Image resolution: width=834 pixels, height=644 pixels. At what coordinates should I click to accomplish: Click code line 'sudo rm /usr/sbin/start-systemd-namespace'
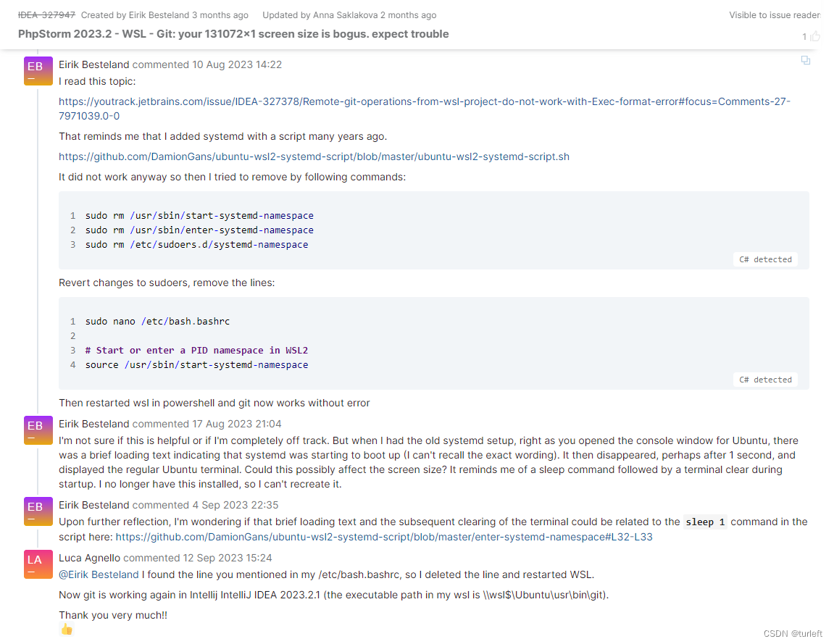click(x=199, y=215)
